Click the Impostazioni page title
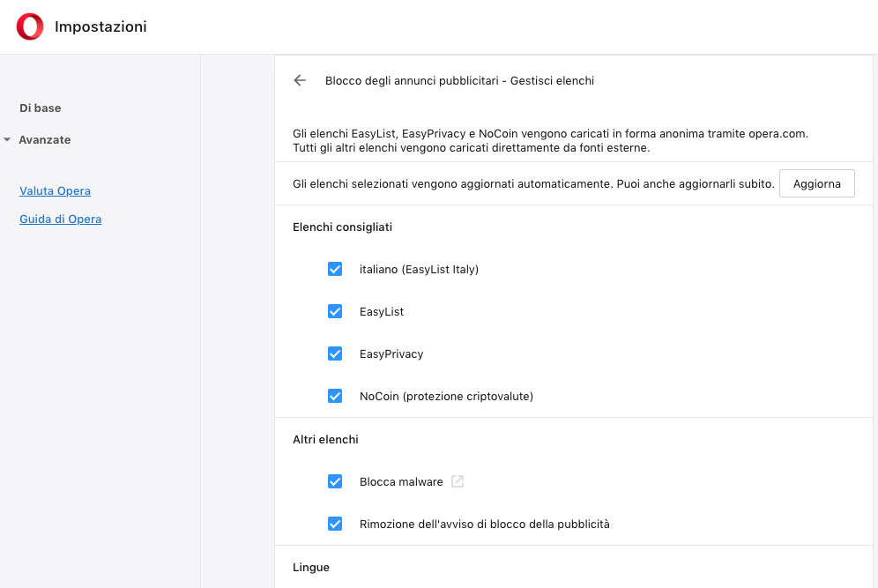878x588 pixels. (100, 26)
